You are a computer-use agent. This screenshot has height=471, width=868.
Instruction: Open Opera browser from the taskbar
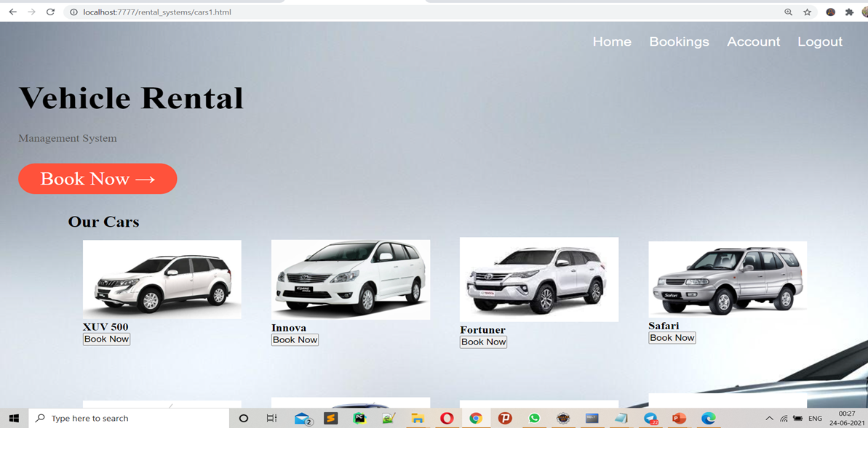pyautogui.click(x=447, y=418)
